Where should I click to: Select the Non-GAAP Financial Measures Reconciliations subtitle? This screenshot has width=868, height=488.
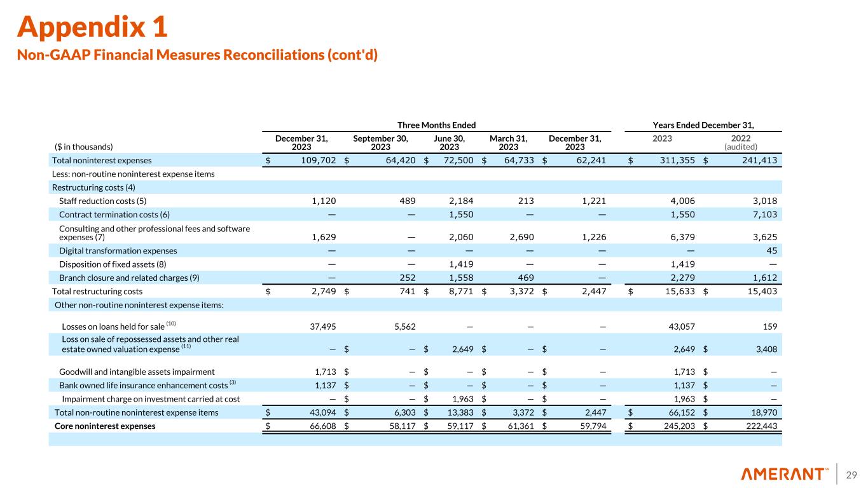click(197, 55)
